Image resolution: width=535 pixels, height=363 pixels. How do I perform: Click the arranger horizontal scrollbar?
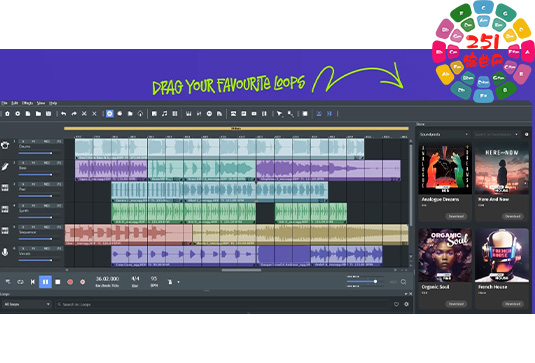(241, 270)
